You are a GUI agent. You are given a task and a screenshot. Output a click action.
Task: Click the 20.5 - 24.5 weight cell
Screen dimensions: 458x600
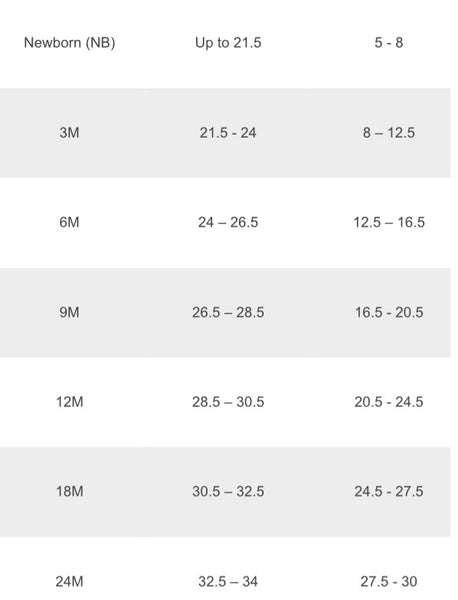click(x=389, y=402)
